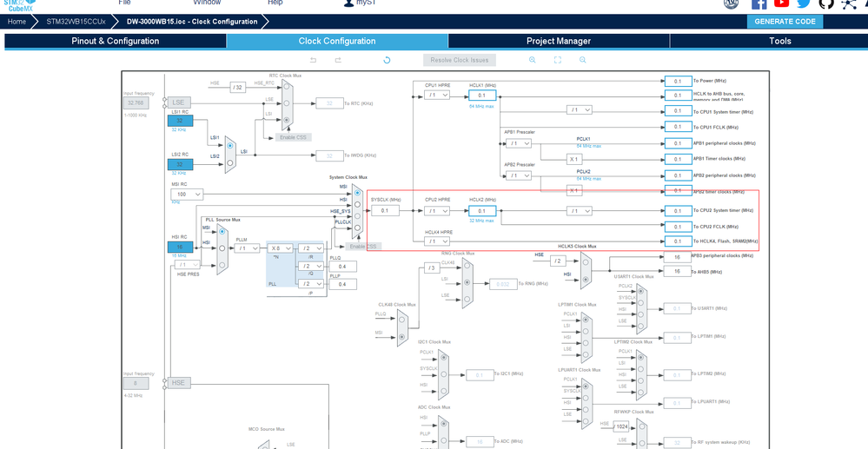This screenshot has width=868, height=449.
Task: Open the GitHub icon link
Action: coord(826,3)
